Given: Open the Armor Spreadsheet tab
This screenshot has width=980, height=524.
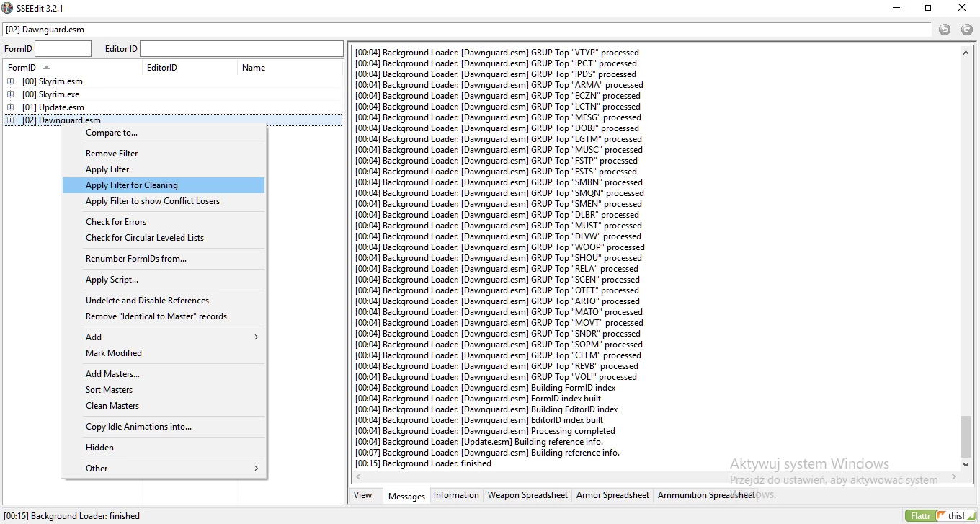Looking at the screenshot, I should pos(612,495).
